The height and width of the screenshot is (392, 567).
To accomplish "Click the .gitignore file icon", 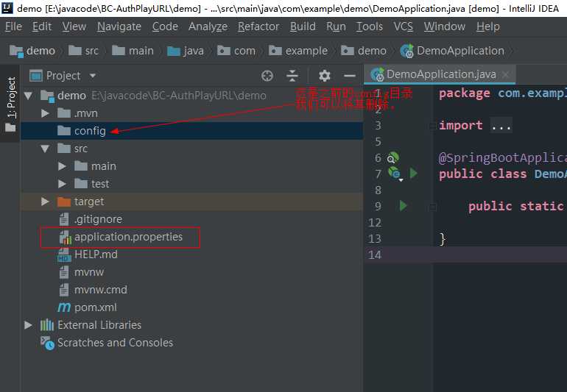I will 64,219.
